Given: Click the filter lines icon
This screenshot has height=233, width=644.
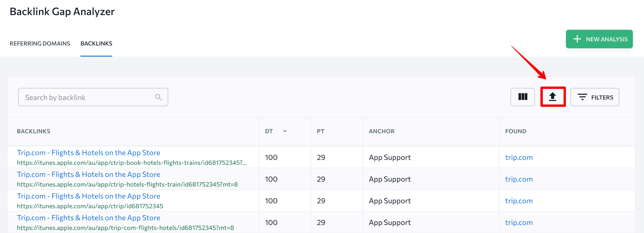Looking at the screenshot, I should [582, 97].
